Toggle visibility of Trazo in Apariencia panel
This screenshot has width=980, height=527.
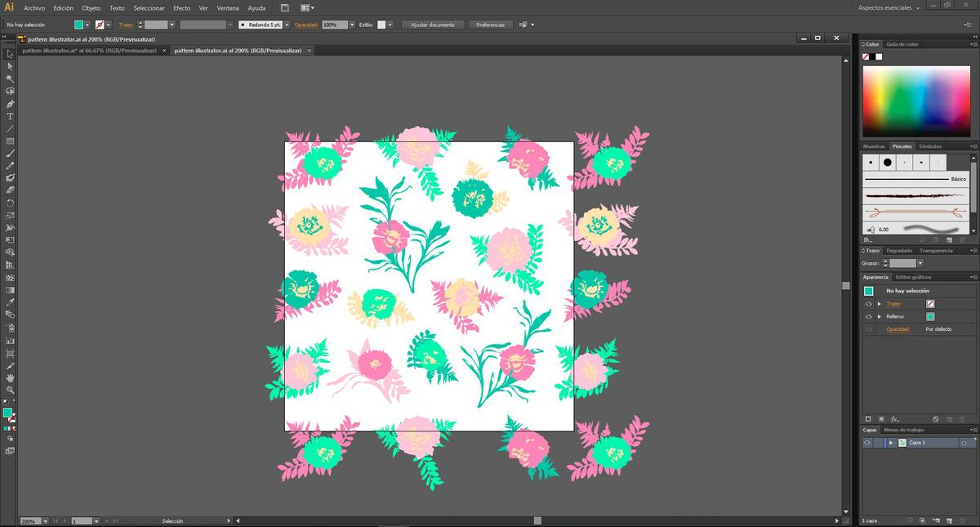pyautogui.click(x=868, y=303)
